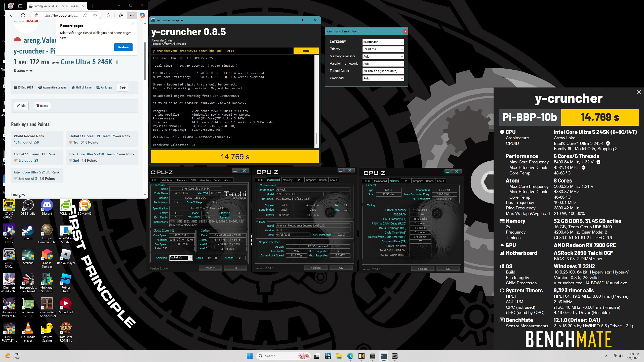Click Validate in first CPU-Z window
Screen dimensions: 644x362
click(210, 268)
